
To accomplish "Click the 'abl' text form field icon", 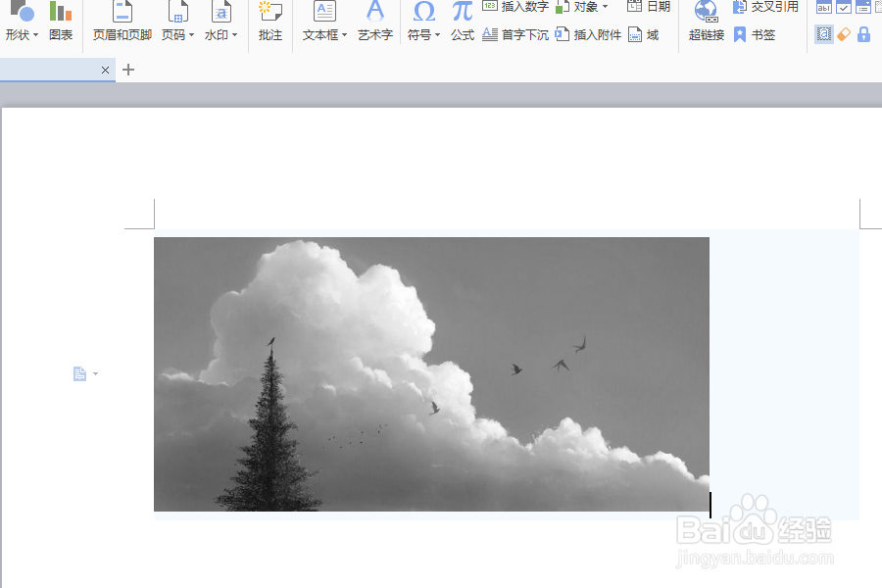I will tap(824, 7).
